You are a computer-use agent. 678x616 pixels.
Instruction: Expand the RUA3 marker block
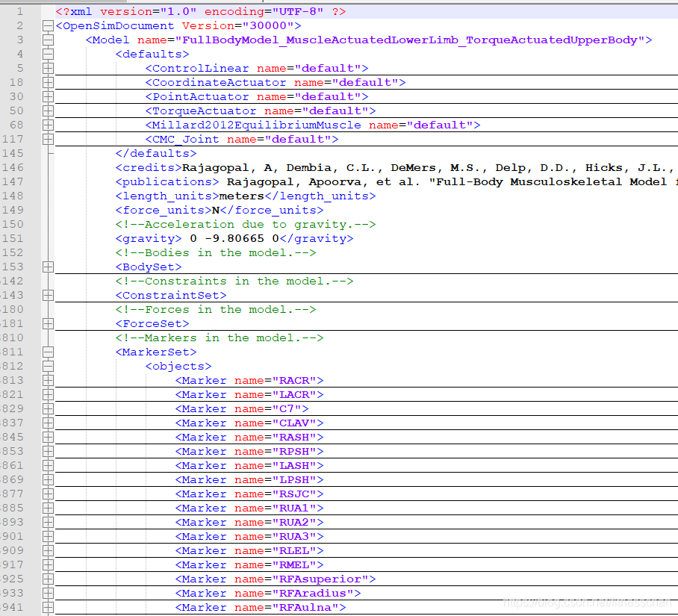click(x=48, y=536)
